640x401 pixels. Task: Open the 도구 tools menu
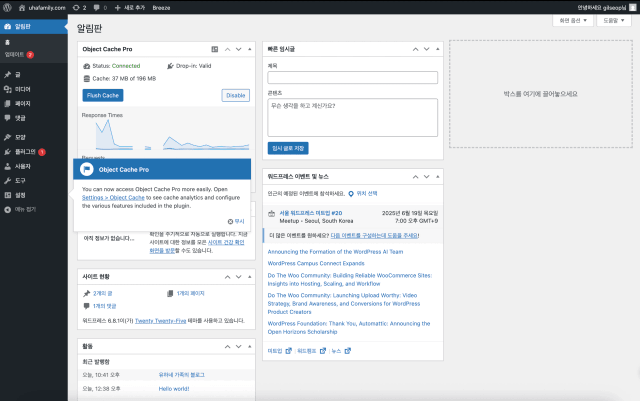tap(33, 180)
